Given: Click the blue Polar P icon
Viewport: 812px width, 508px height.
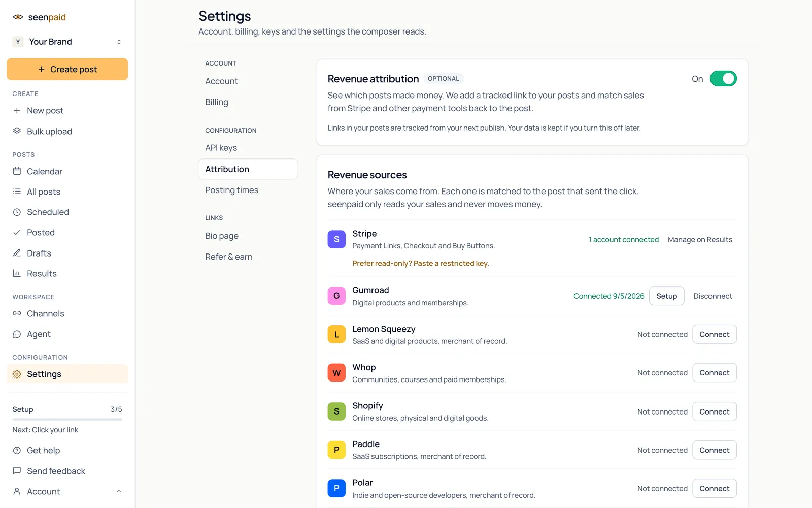Looking at the screenshot, I should tap(336, 488).
